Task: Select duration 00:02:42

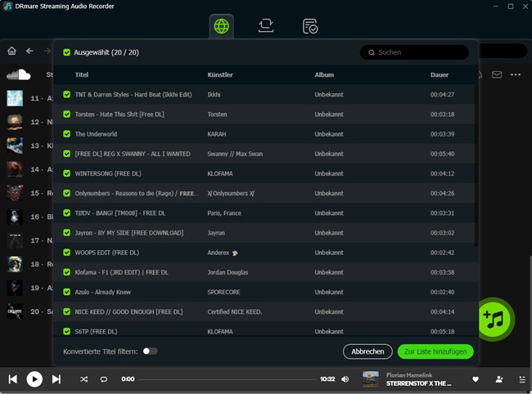Action: click(442, 253)
